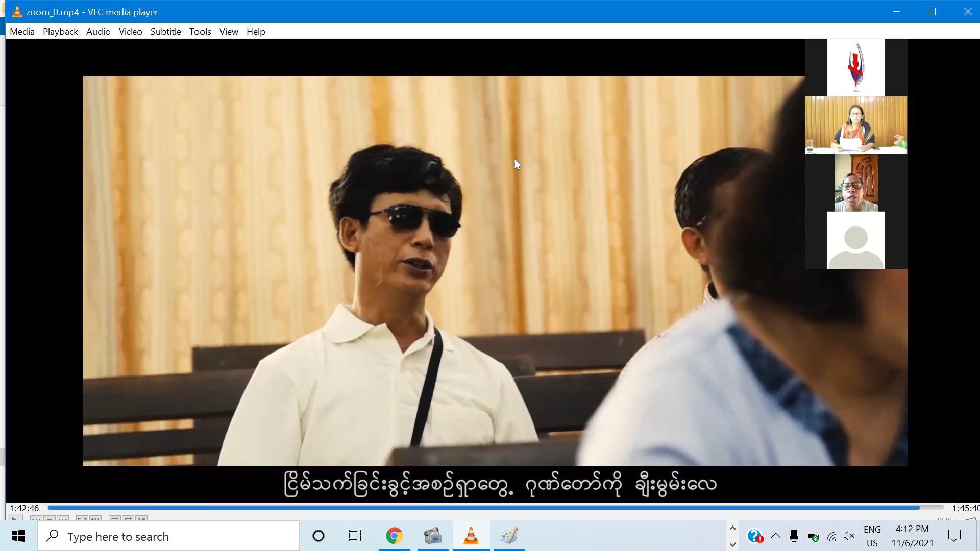The height and width of the screenshot is (551, 980).
Task: Launch Google Chrome from taskbar
Action: click(x=394, y=536)
